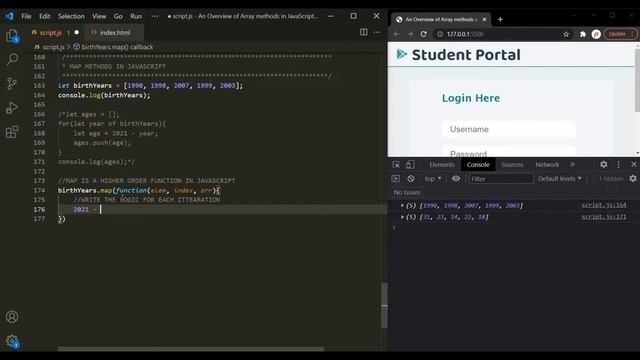The width and height of the screenshot is (640, 360).
Task: Open the Go menu
Action: (x=118, y=16)
